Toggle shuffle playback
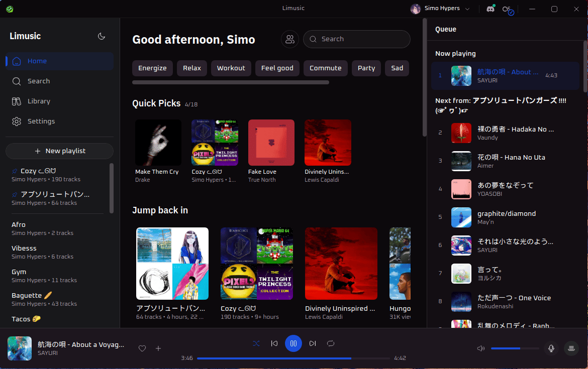This screenshot has width=588, height=369. [256, 343]
